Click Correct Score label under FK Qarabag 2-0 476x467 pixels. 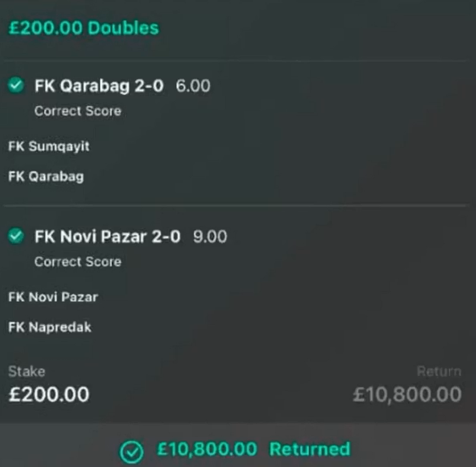tap(78, 111)
